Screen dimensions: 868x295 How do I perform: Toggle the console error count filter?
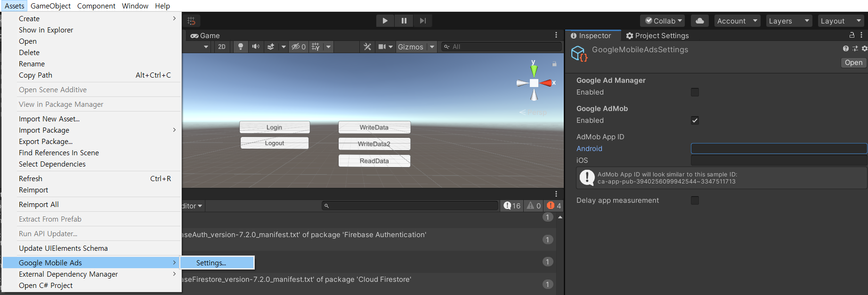pyautogui.click(x=553, y=206)
